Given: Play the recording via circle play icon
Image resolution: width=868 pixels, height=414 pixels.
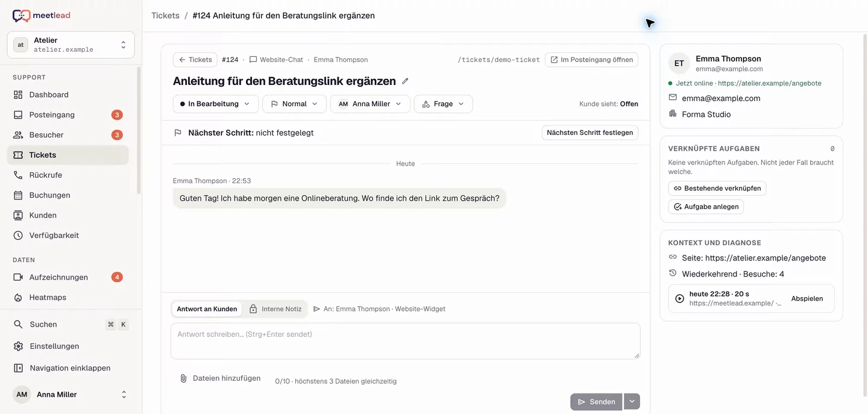Looking at the screenshot, I should [679, 298].
